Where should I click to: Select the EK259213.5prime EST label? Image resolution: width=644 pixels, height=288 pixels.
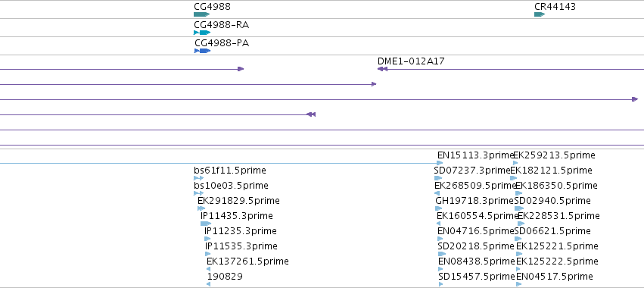click(x=555, y=155)
